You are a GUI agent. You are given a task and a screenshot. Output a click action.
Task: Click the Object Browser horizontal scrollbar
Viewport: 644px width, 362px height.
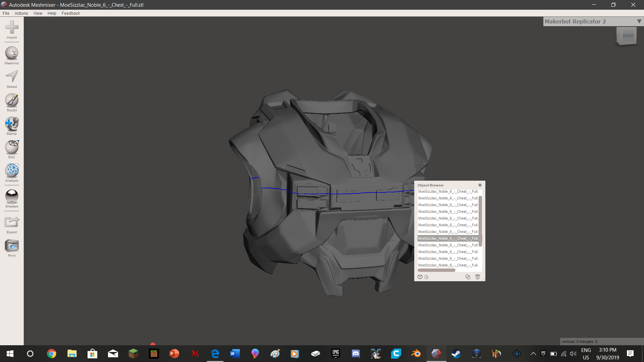[436, 270]
